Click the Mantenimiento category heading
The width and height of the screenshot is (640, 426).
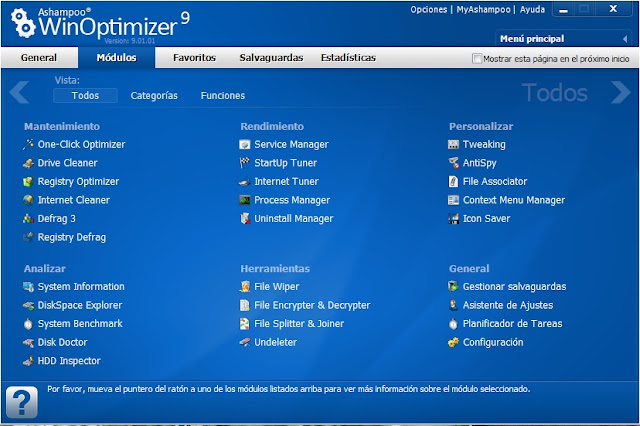[x=62, y=126]
